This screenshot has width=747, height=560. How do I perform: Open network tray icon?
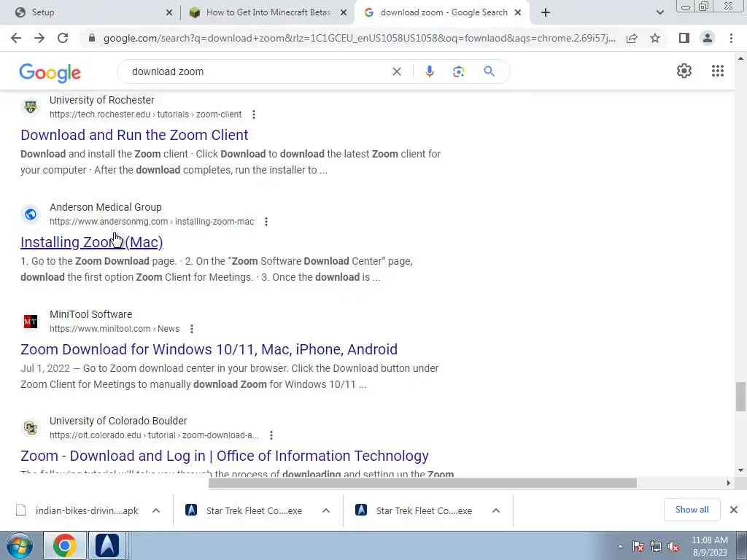click(x=656, y=546)
